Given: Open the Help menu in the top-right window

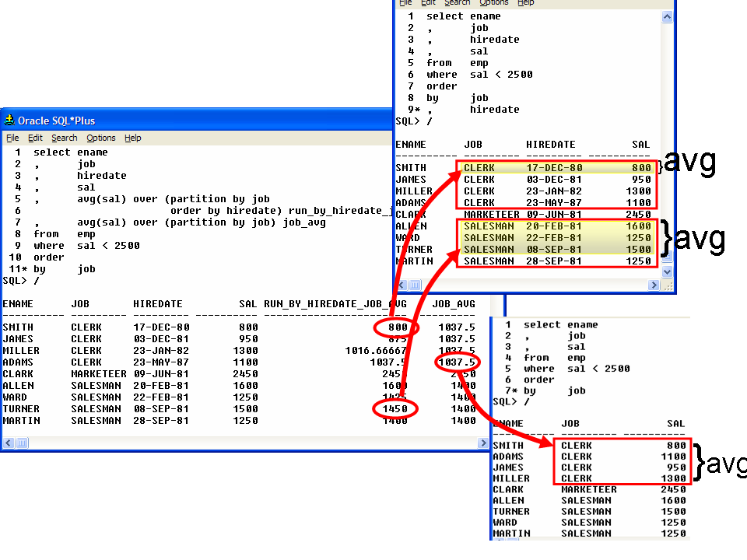Looking at the screenshot, I should [x=526, y=3].
